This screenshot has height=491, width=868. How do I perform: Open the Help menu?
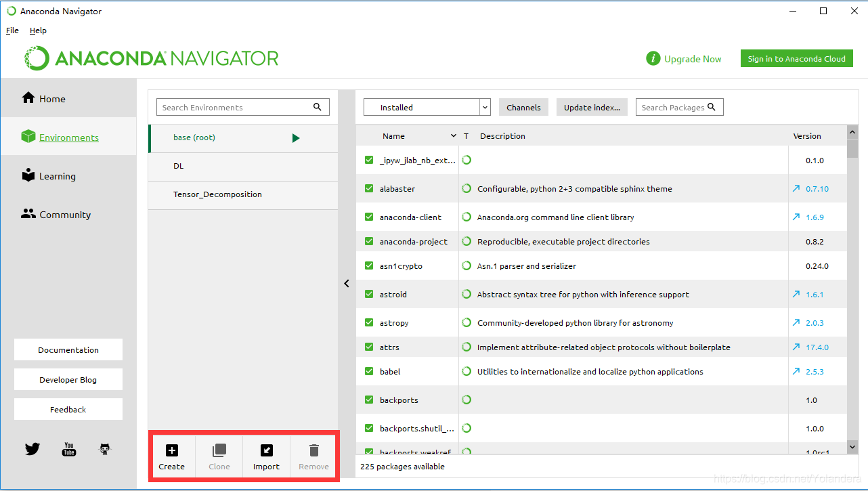pyautogui.click(x=38, y=30)
